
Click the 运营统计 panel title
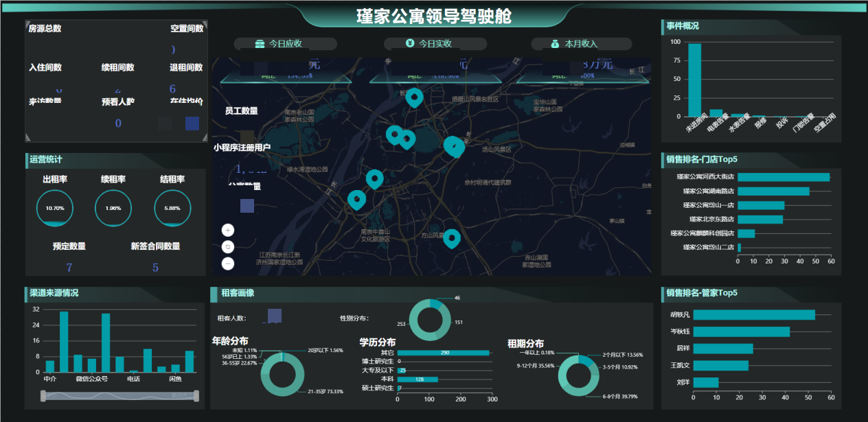click(x=45, y=160)
